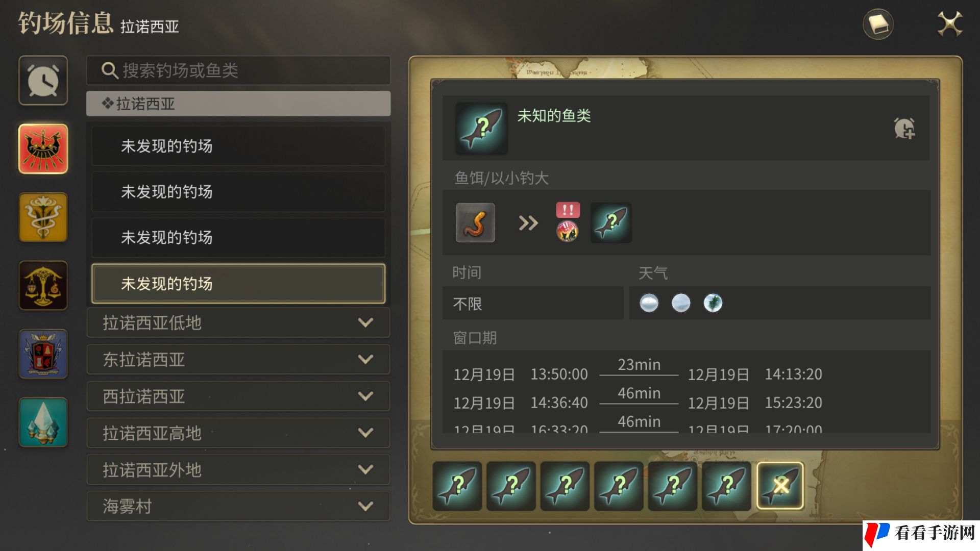Expand the 海雾村 section

pos(238,507)
